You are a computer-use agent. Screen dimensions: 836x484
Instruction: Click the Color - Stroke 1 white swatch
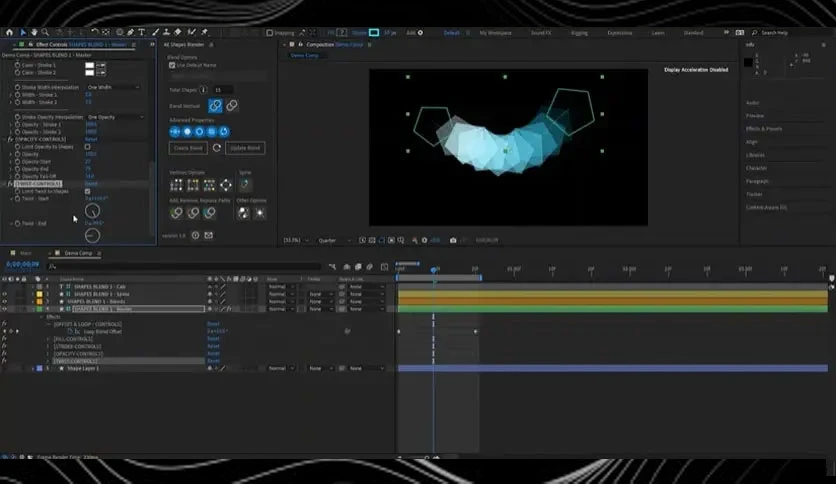coord(90,66)
